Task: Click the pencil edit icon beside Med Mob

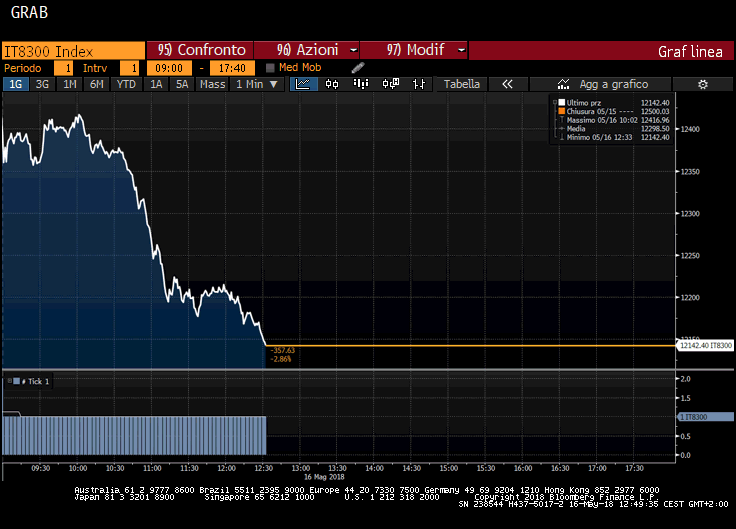Action: [x=358, y=68]
